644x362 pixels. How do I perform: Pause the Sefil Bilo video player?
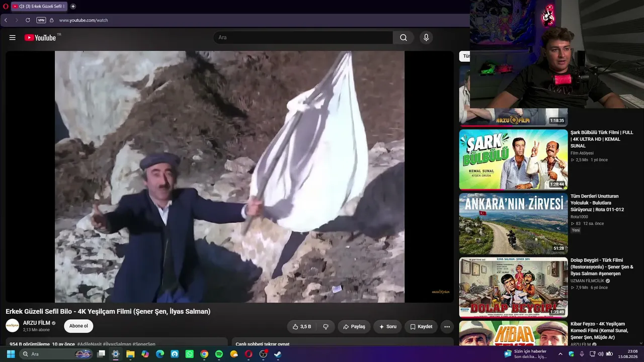coord(229,176)
